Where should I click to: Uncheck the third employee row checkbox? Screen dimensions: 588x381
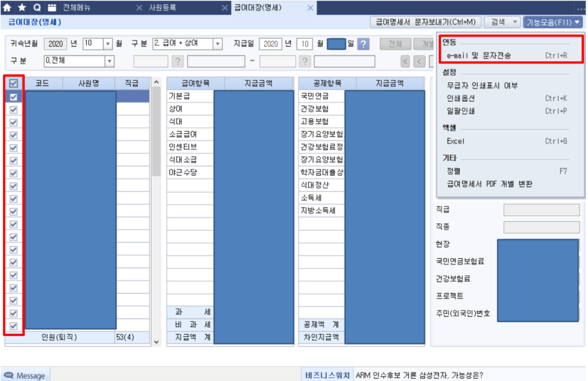click(13, 123)
